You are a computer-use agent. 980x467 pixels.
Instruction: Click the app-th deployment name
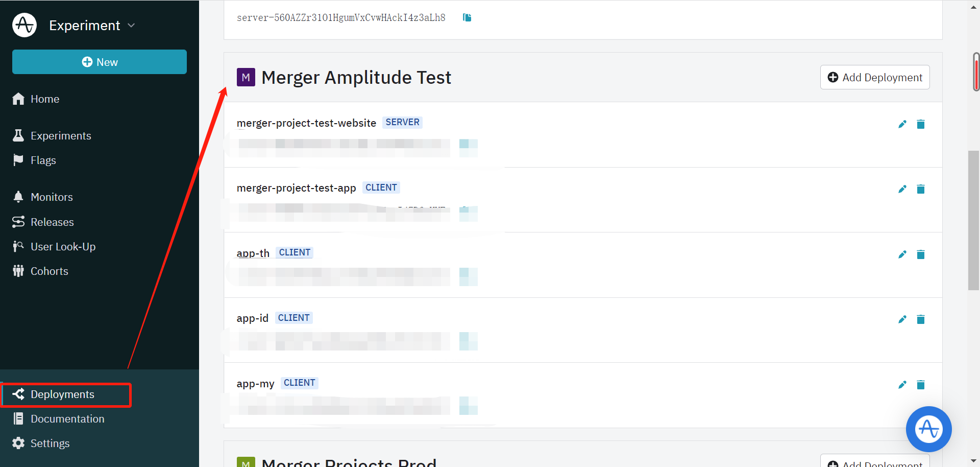click(x=253, y=253)
